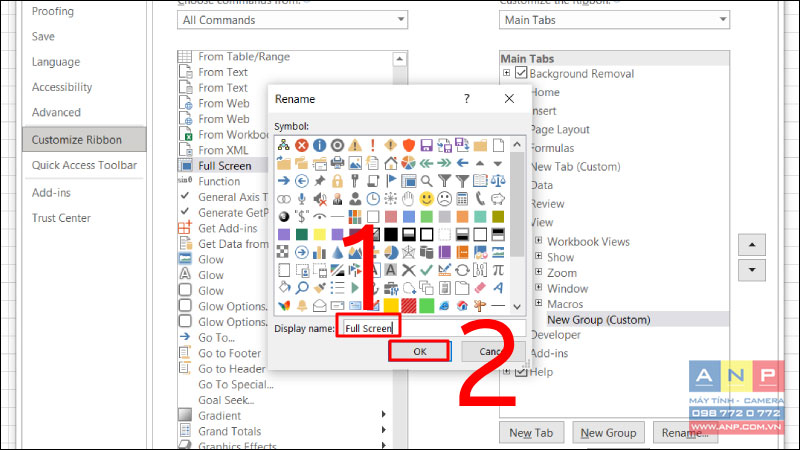Viewport: 800px width, 450px height.
Task: Select the teal color square symbol
Action: coord(480,216)
